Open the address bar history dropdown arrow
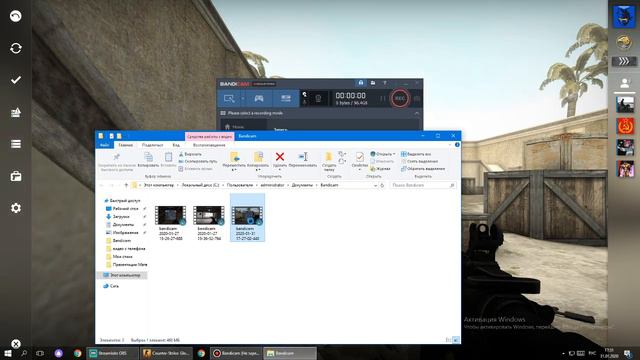This screenshot has height=360, width=640. (375, 185)
